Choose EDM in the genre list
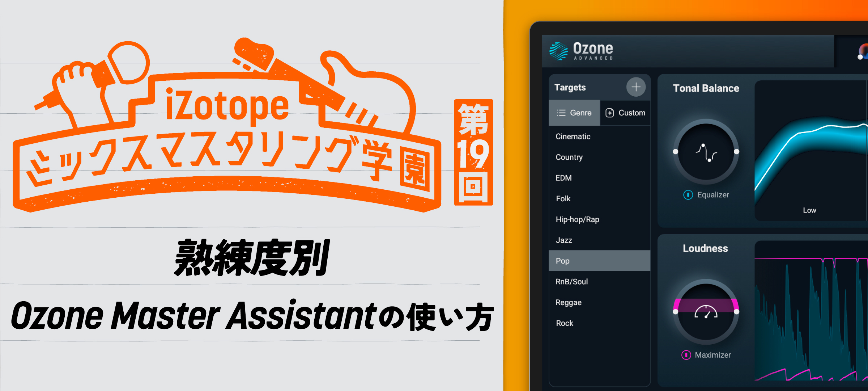 (x=600, y=178)
